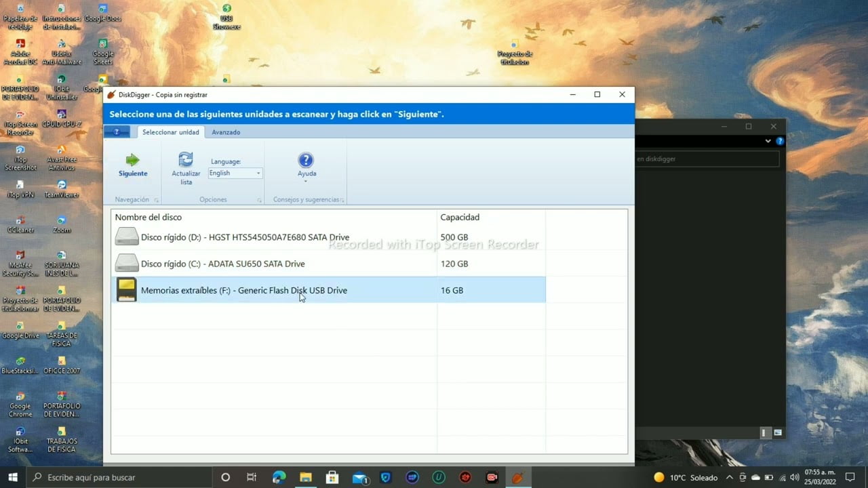Click the Actualizar lista refresh icon

pyautogui.click(x=185, y=159)
